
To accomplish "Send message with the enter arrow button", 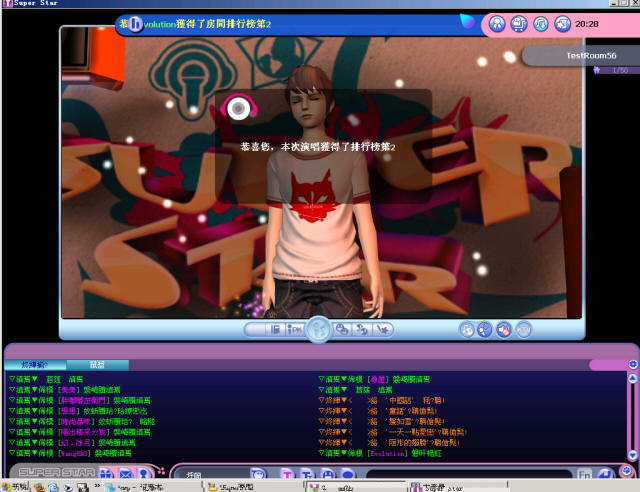I will coord(605,474).
